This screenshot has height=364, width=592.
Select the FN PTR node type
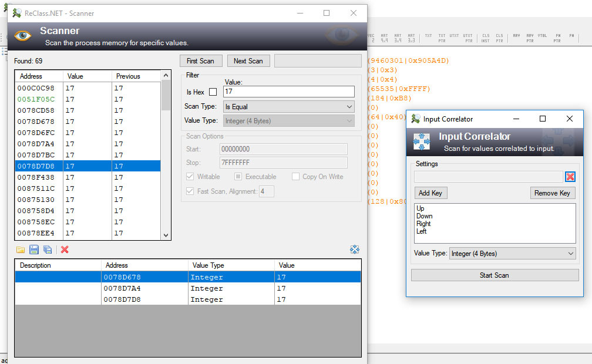[557, 36]
